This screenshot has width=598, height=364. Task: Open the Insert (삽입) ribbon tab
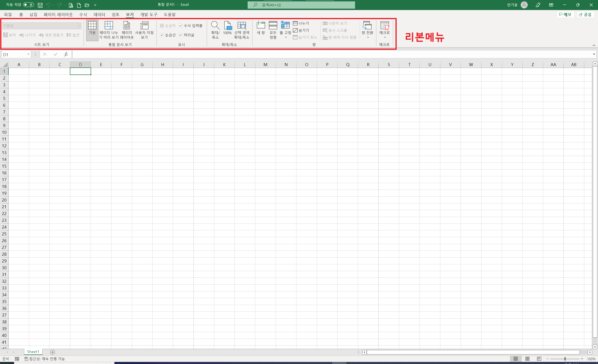[33, 14]
